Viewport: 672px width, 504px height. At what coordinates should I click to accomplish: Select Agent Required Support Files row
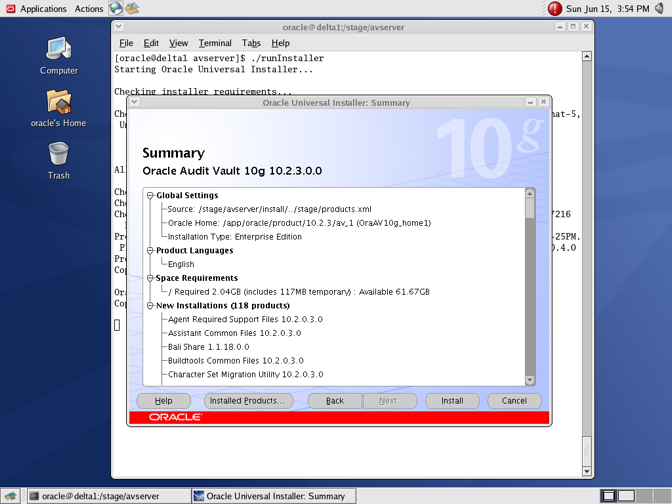pyautogui.click(x=245, y=319)
